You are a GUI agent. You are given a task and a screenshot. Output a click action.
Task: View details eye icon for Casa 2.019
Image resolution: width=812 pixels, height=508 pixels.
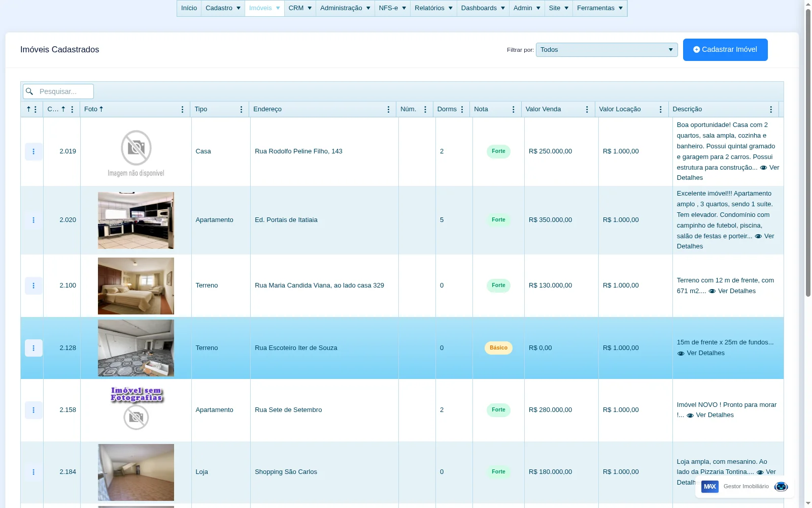pyautogui.click(x=763, y=168)
